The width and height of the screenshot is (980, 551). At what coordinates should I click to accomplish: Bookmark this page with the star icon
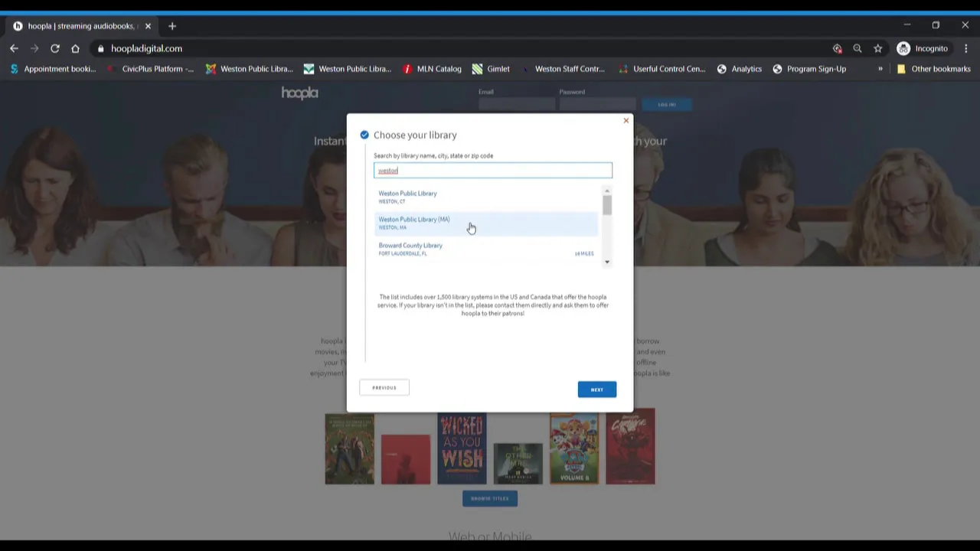[x=878, y=48]
